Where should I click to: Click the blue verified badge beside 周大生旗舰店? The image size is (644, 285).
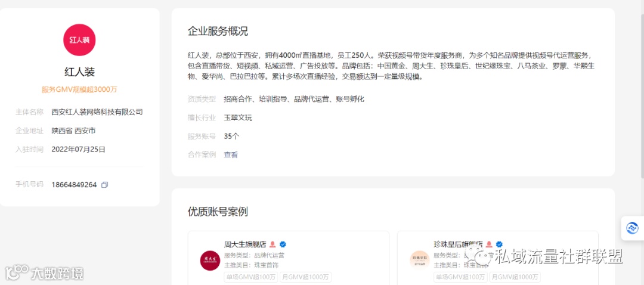click(283, 244)
